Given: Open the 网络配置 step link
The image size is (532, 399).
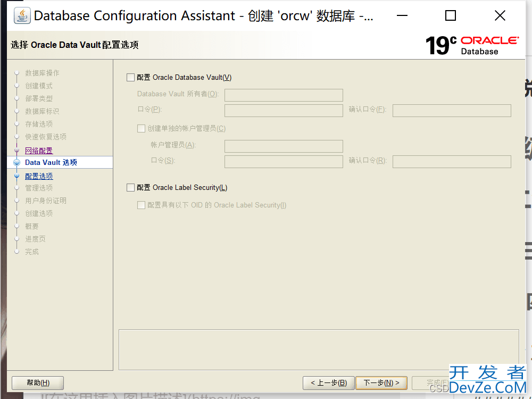Looking at the screenshot, I should 39,151.
